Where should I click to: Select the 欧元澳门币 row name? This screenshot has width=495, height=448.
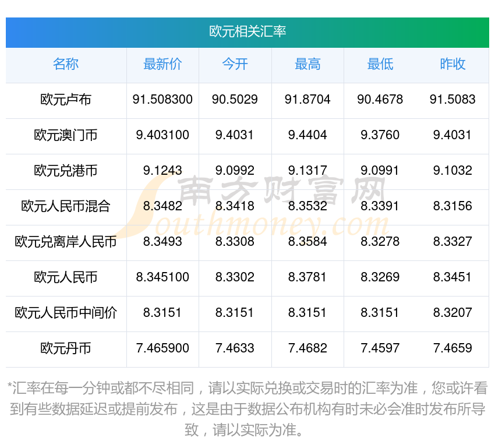point(66,135)
